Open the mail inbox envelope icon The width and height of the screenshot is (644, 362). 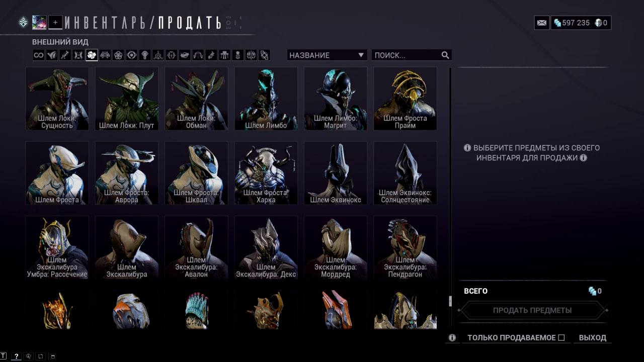pyautogui.click(x=542, y=23)
